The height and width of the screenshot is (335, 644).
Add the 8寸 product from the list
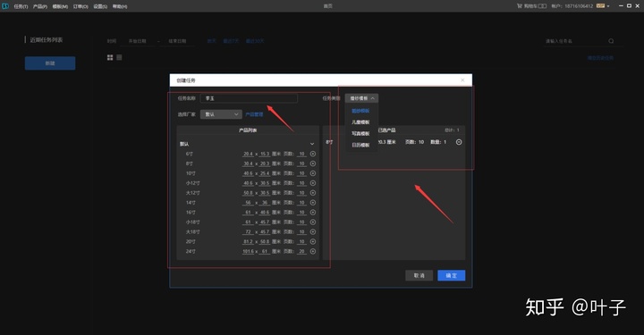pyautogui.click(x=312, y=163)
